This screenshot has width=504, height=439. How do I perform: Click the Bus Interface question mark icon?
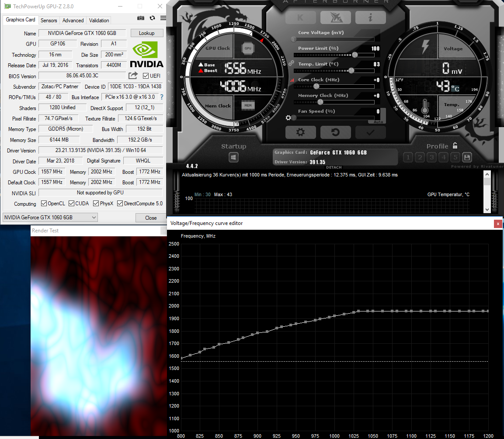click(x=162, y=97)
